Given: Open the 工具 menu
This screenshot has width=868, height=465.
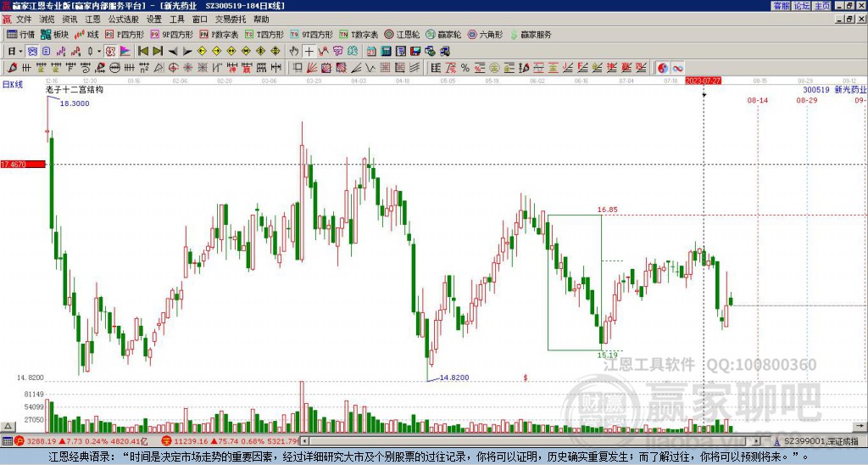Looking at the screenshot, I should pos(176,20).
